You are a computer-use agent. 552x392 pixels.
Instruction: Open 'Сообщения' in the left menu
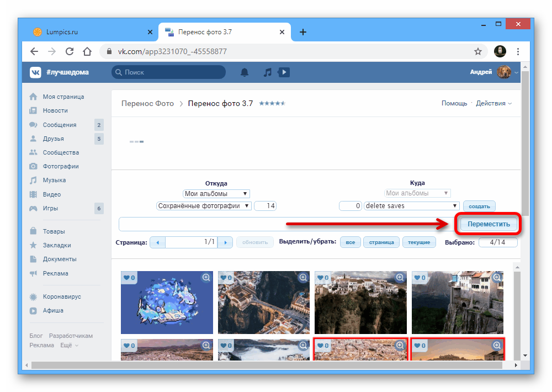pyautogui.click(x=60, y=125)
